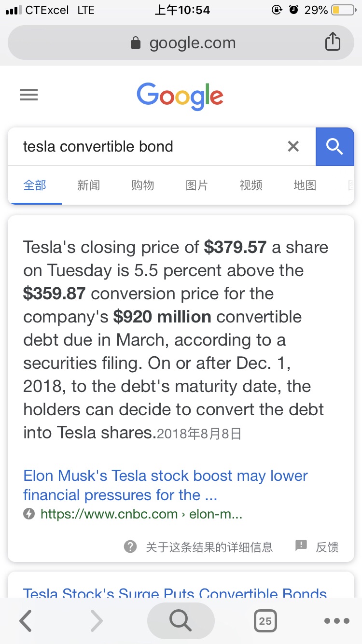Tap the question mark info icon
362x644 pixels.
click(x=130, y=546)
